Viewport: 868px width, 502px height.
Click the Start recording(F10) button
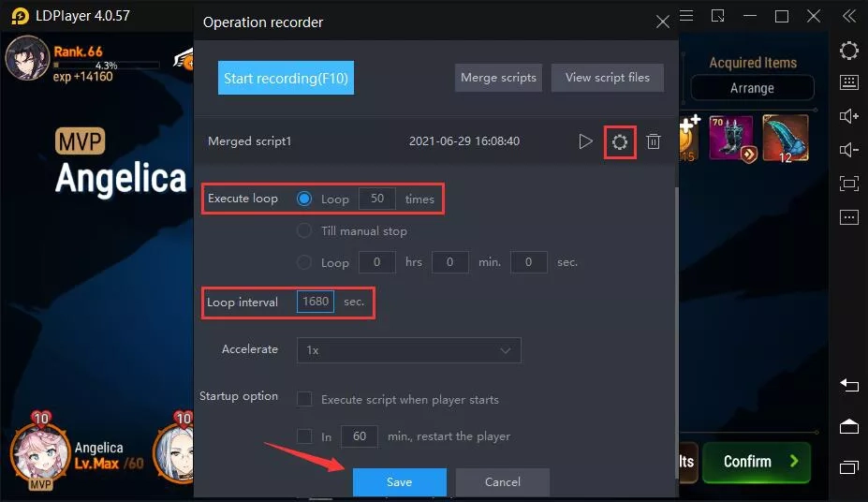tap(286, 78)
